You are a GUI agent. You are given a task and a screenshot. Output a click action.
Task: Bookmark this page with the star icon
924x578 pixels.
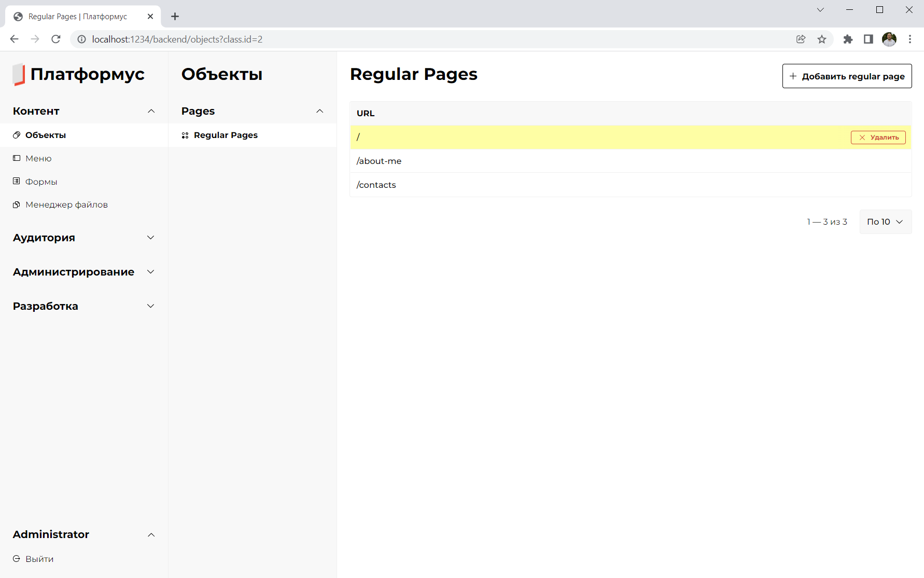click(x=822, y=39)
